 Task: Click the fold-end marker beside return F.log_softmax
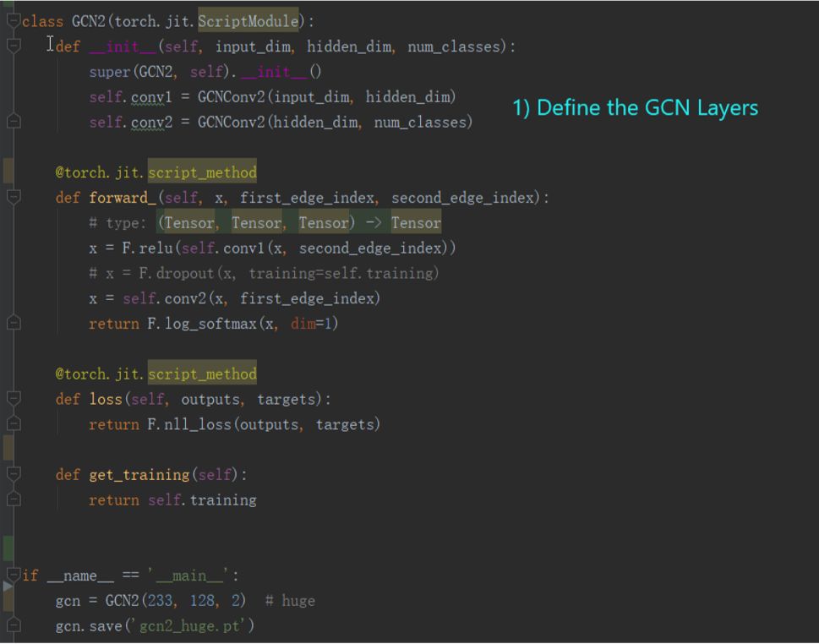pyautogui.click(x=13, y=324)
